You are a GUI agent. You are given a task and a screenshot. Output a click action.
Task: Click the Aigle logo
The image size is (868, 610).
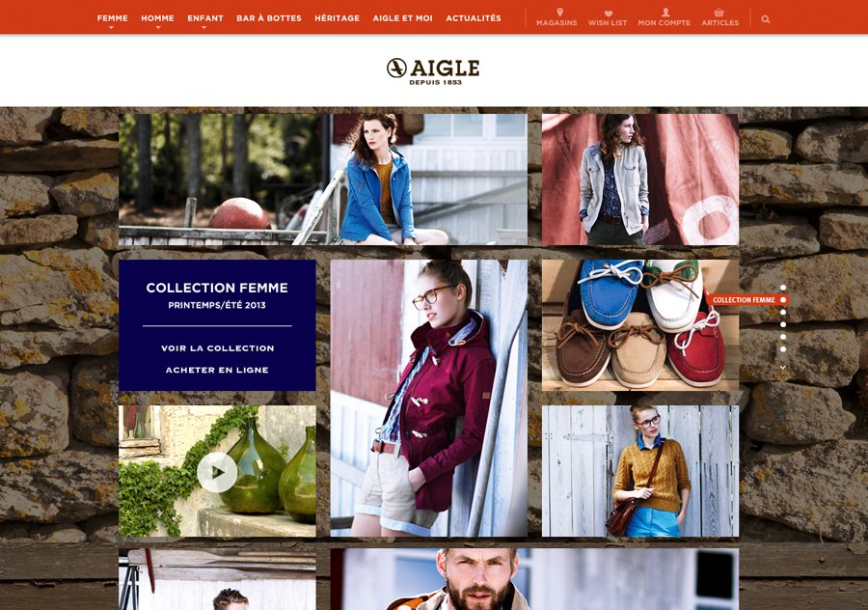pyautogui.click(x=433, y=70)
